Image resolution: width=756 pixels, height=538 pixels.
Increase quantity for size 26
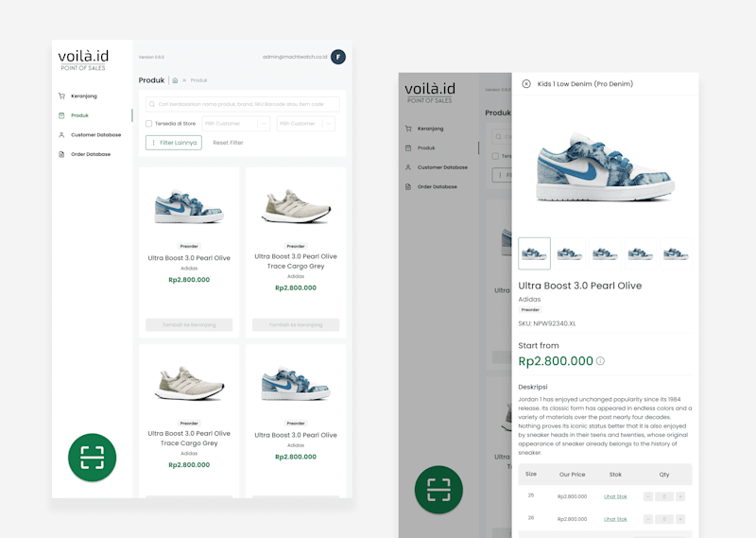pyautogui.click(x=680, y=519)
